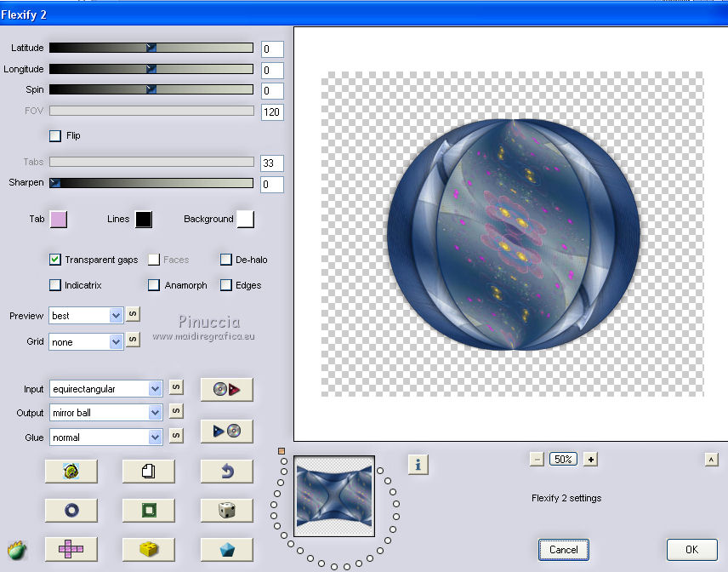The width and height of the screenshot is (728, 572).
Task: Click the green square icon button
Action: point(149,510)
